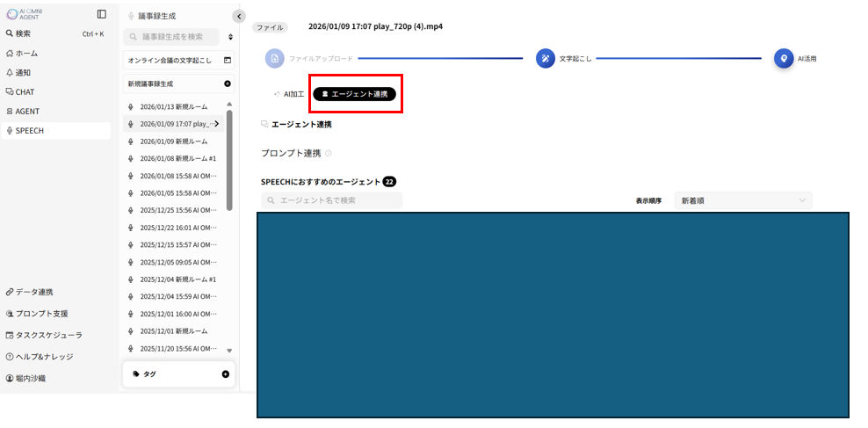Click the info icon beside プロンプト連携
Image resolution: width=868 pixels, height=428 pixels.
pyautogui.click(x=329, y=153)
